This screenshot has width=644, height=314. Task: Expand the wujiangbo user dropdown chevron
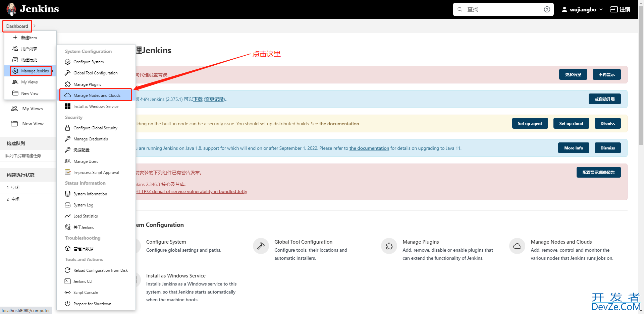point(601,9)
